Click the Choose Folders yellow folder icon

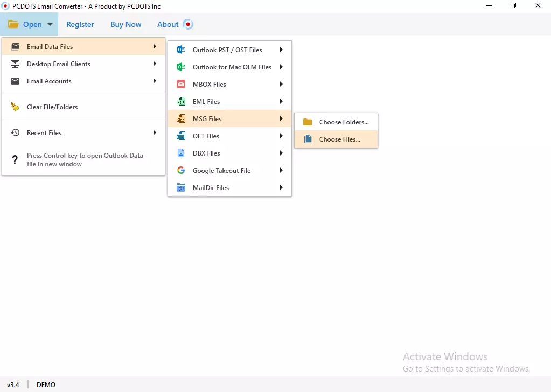coord(308,122)
